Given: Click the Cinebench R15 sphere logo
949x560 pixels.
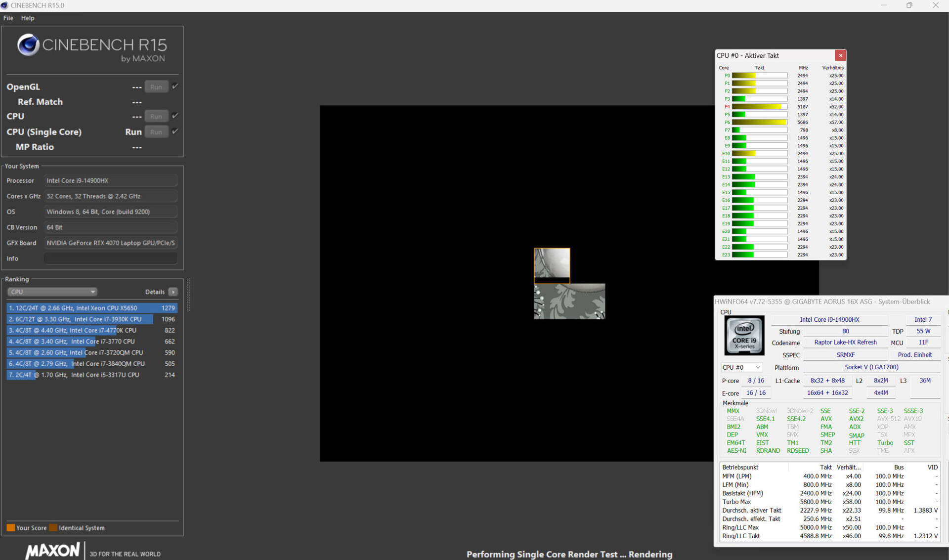Looking at the screenshot, I should pyautogui.click(x=28, y=45).
